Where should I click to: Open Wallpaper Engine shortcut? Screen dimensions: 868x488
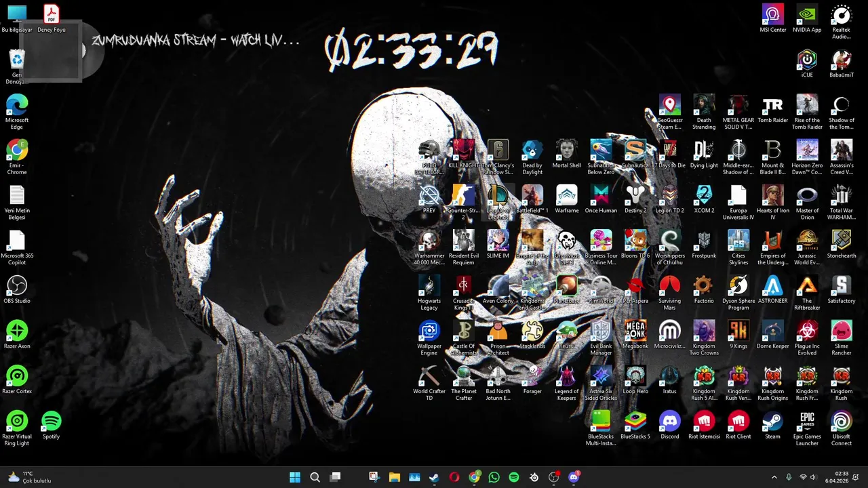429,338
